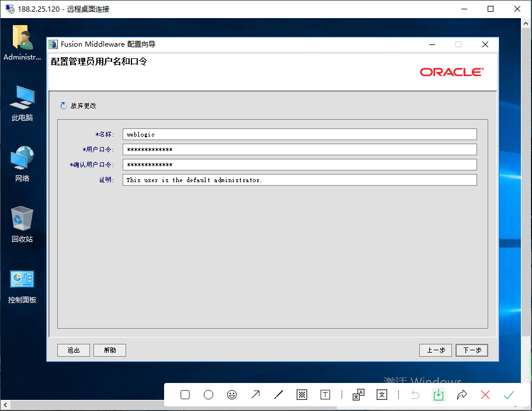Screen dimensions: 532x411
Task: Open 控制面板 desktop icon
Action: point(22,287)
